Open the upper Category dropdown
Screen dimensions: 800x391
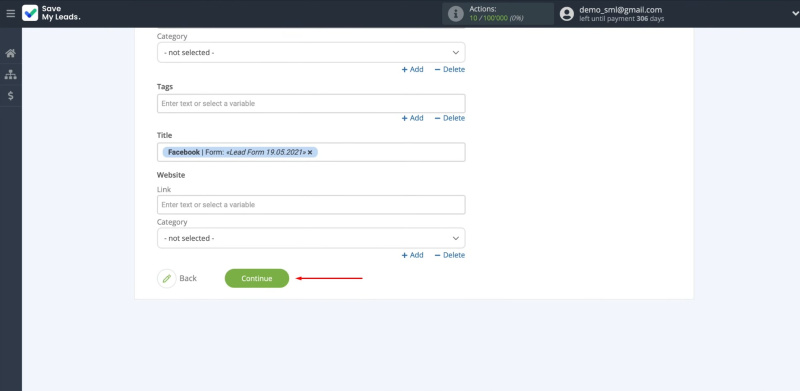(311, 53)
